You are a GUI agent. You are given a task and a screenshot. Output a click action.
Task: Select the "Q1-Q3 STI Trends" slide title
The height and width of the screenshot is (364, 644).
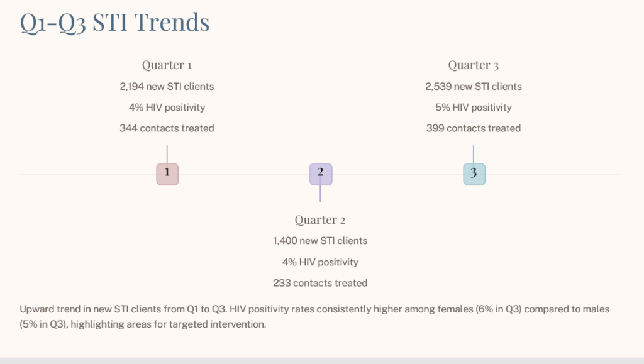115,23
